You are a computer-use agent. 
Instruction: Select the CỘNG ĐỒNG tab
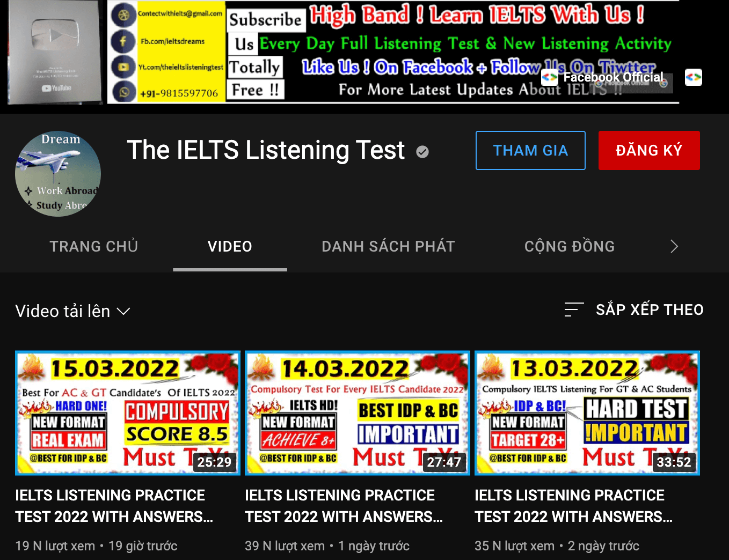(x=569, y=246)
